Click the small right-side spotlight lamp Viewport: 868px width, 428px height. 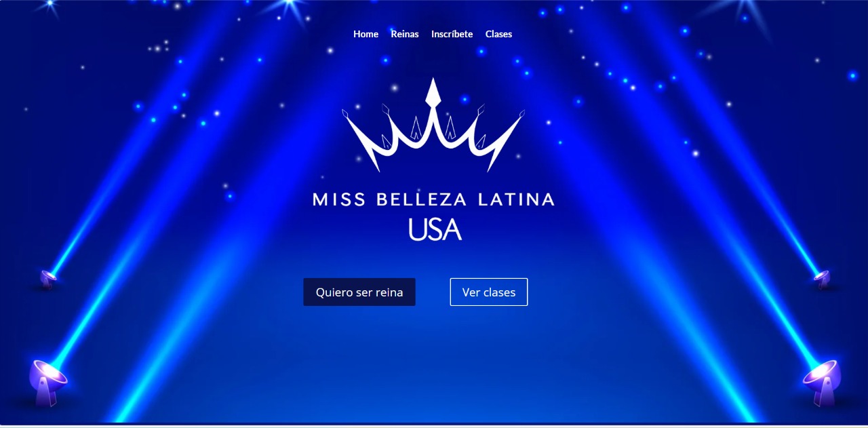(x=822, y=278)
